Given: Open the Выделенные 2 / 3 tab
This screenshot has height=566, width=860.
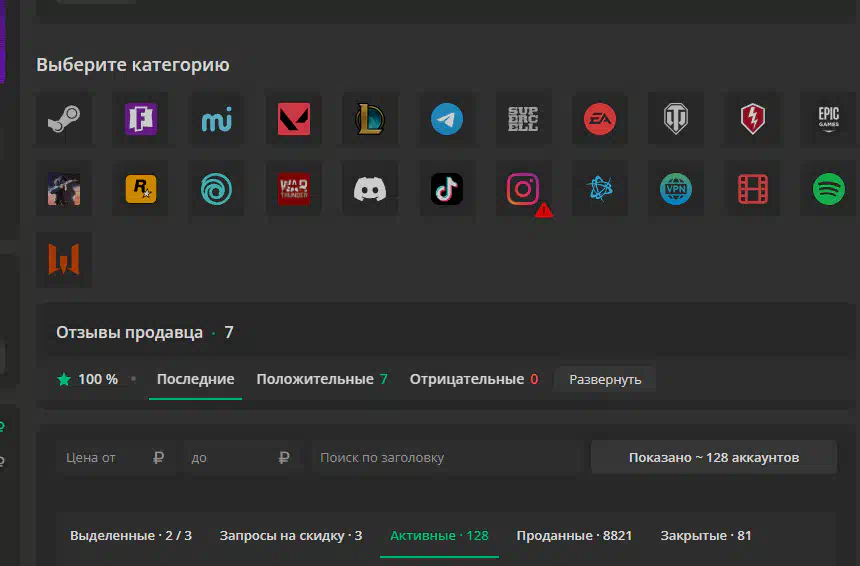Looking at the screenshot, I should point(131,536).
